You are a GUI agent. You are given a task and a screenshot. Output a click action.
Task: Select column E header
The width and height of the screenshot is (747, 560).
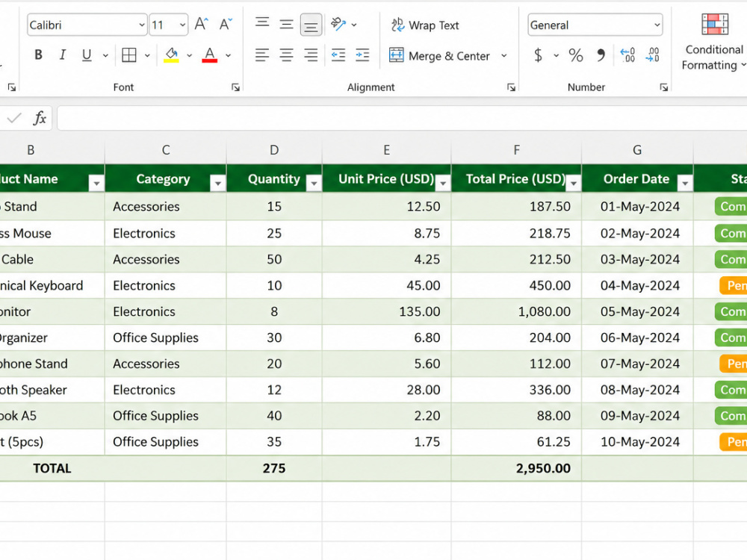pyautogui.click(x=387, y=150)
